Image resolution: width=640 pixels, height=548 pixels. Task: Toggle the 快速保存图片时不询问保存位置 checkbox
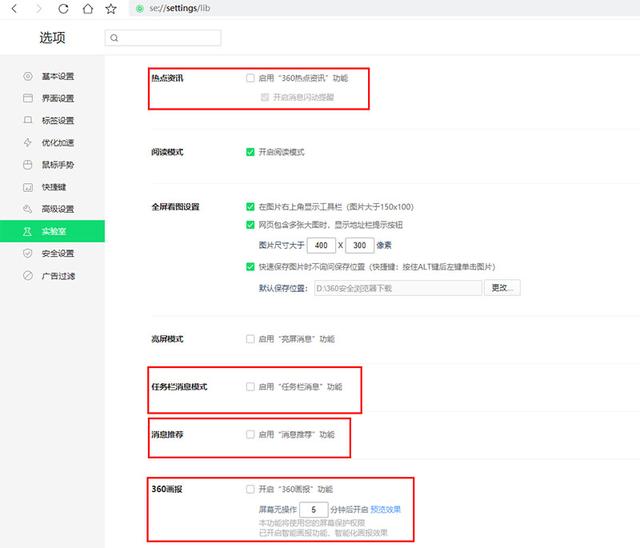(250, 266)
